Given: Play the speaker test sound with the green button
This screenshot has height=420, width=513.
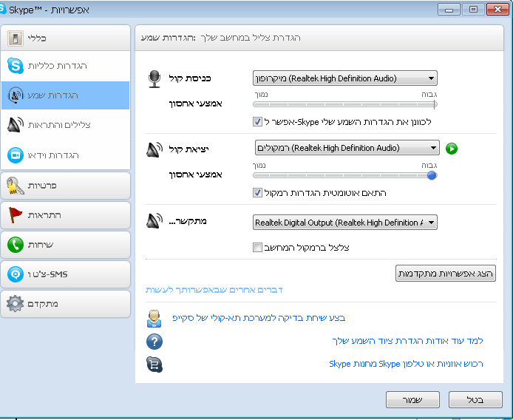Looking at the screenshot, I should [x=452, y=149].
